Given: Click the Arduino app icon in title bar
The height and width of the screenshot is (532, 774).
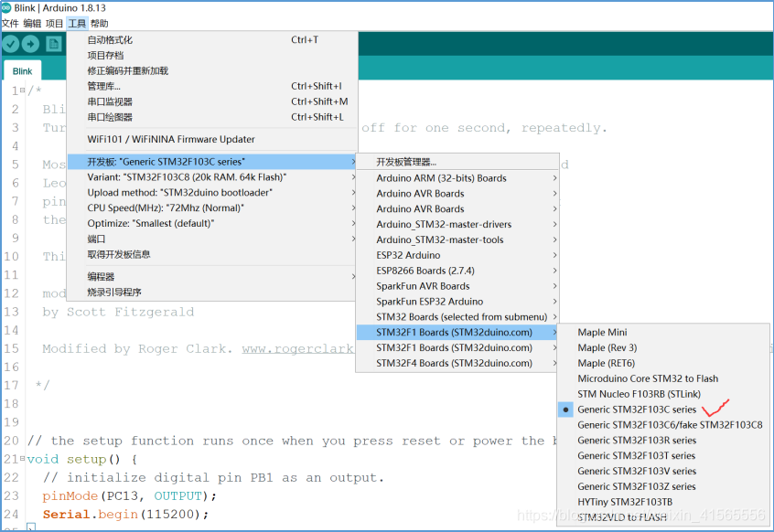Looking at the screenshot, I should tap(5, 8).
